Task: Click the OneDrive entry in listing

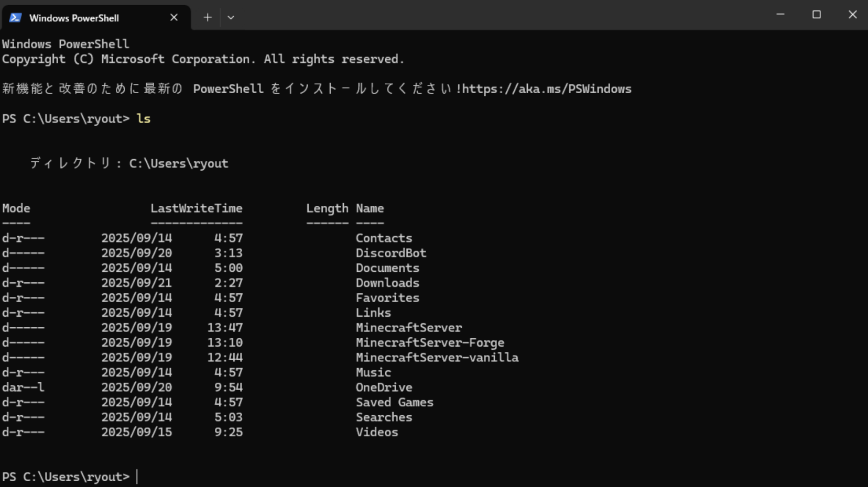Action: pyautogui.click(x=384, y=388)
